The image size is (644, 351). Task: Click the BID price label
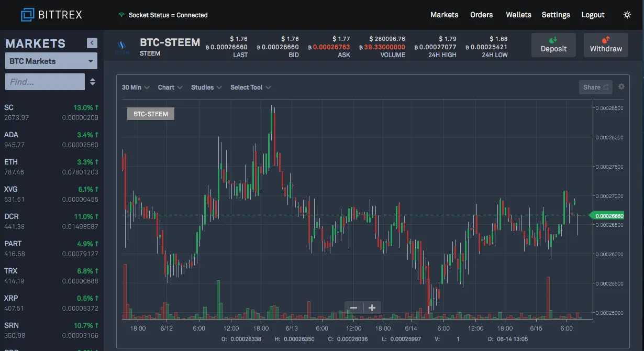[x=294, y=55]
